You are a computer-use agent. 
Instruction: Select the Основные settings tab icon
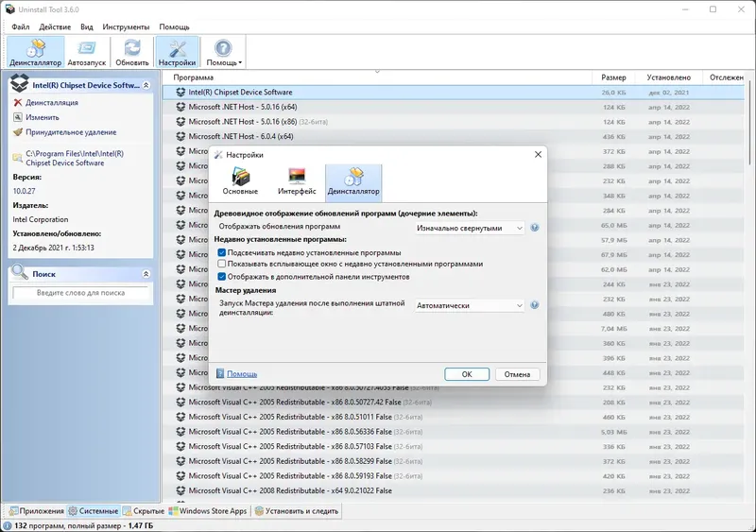240,180
